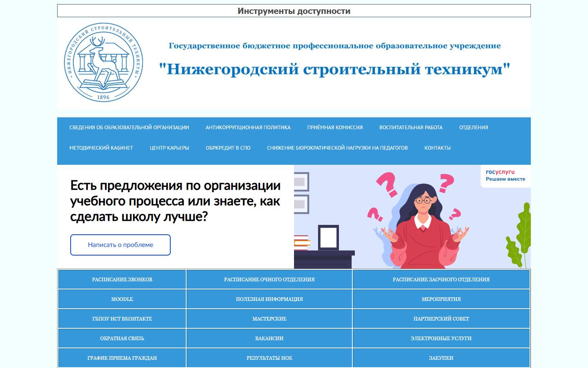
Task: Open 'Снижение бюрократической нагрузки на педагогов'
Action: 337,148
